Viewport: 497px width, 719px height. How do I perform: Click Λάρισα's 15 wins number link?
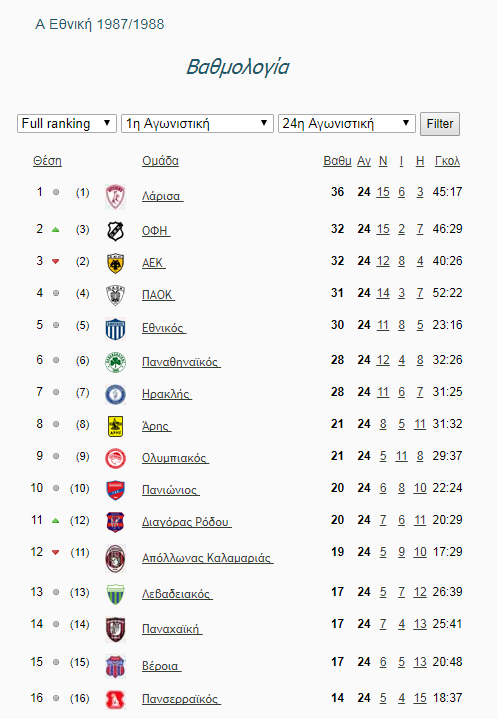coord(383,192)
